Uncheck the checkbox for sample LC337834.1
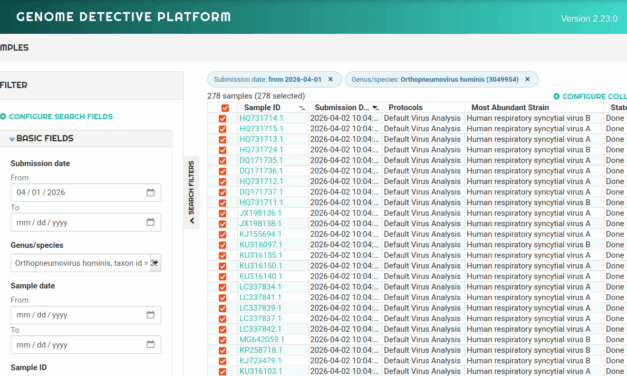 [222, 287]
